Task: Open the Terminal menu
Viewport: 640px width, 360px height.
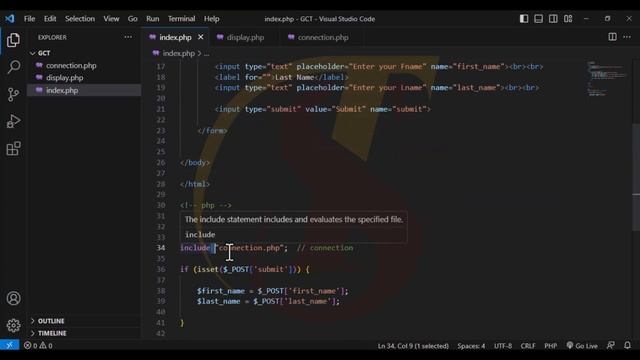Action: point(181,19)
